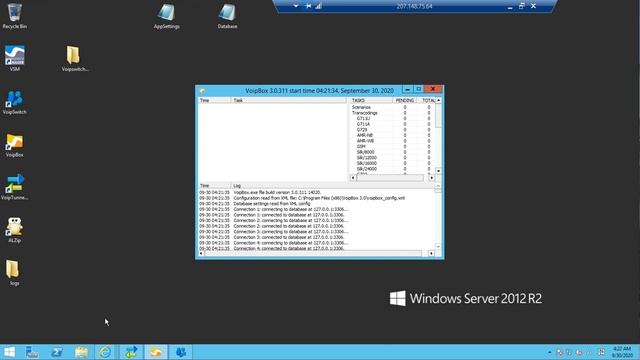Select the VoipBox desktop shortcut

15,145
